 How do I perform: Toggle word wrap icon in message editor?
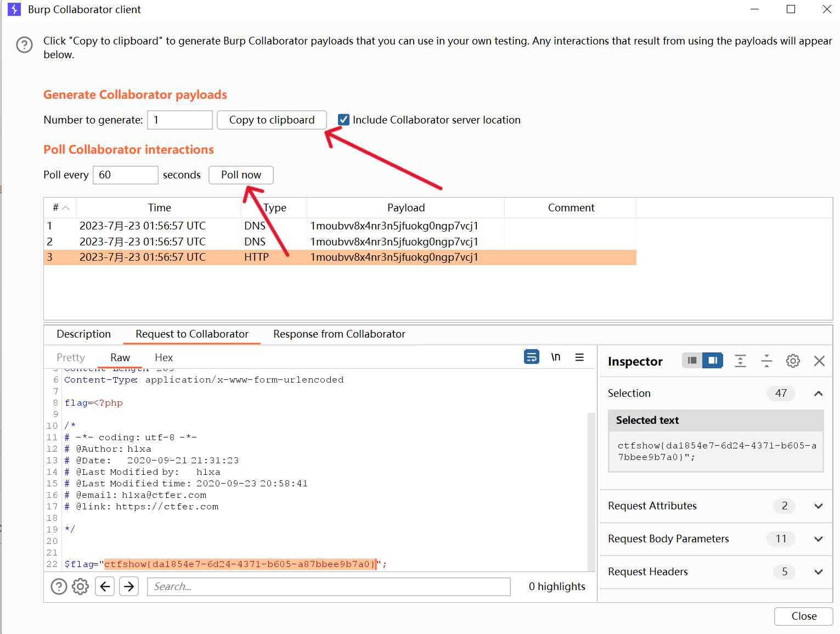532,357
